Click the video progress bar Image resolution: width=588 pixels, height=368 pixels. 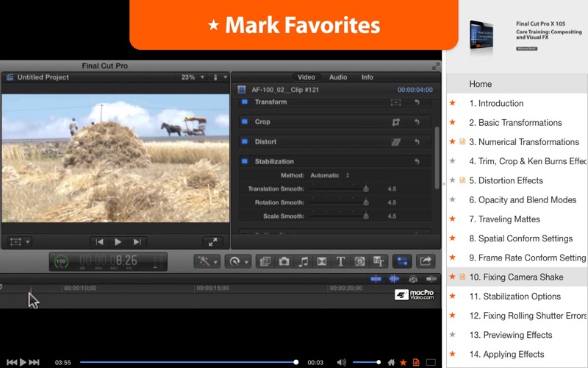[189, 362]
